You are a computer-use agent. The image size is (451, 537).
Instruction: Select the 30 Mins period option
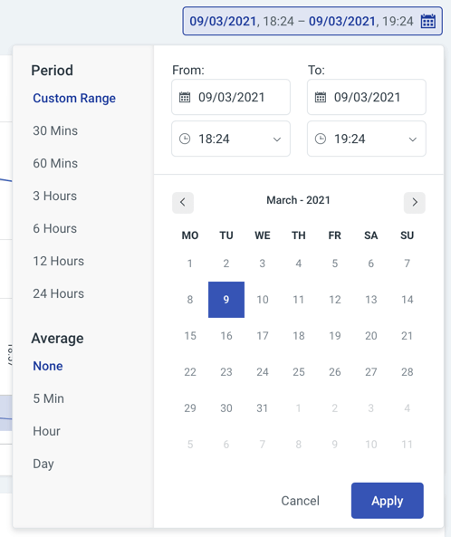pos(55,131)
